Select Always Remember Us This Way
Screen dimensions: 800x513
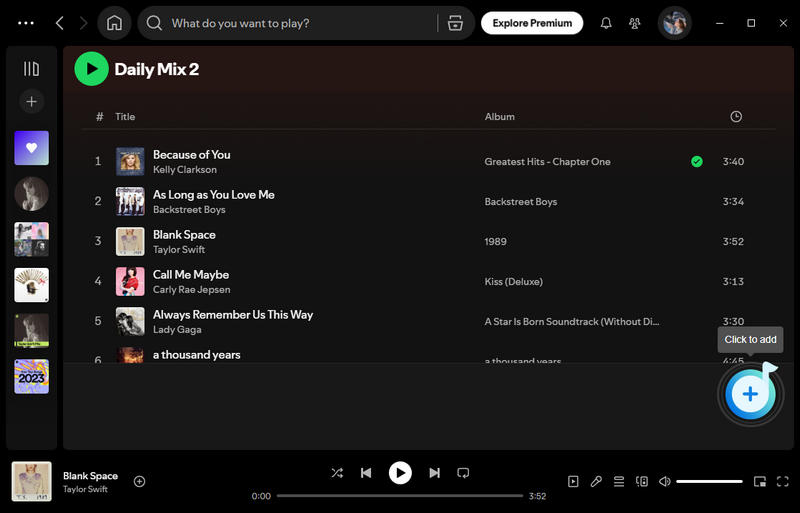pyautogui.click(x=233, y=314)
